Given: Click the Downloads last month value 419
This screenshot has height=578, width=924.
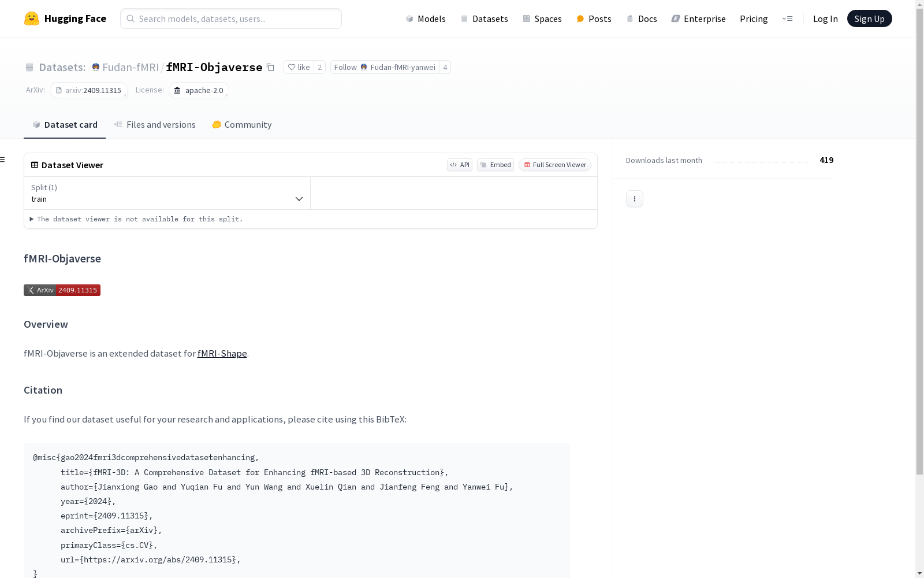Looking at the screenshot, I should tap(826, 160).
